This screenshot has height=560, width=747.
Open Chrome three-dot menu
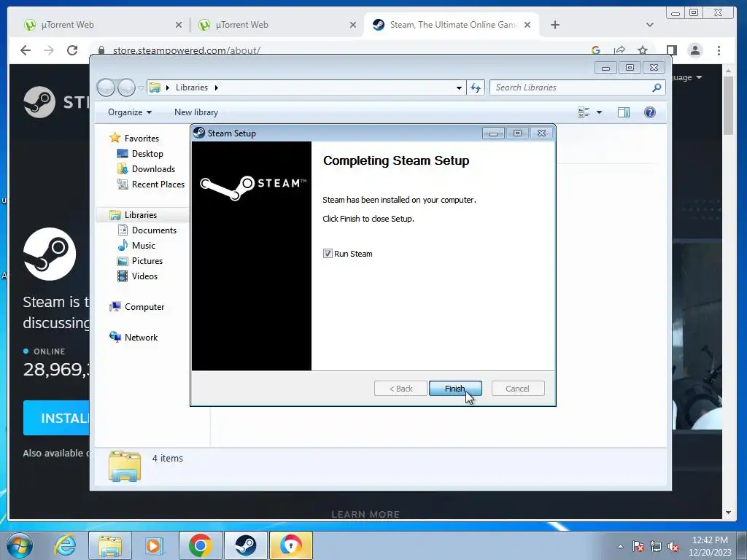[x=719, y=50]
